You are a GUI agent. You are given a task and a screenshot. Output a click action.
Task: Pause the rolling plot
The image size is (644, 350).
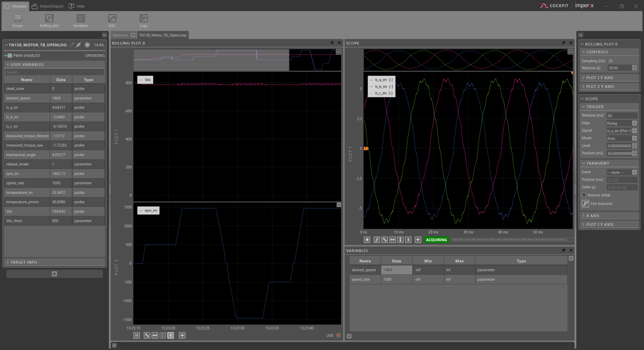136,336
